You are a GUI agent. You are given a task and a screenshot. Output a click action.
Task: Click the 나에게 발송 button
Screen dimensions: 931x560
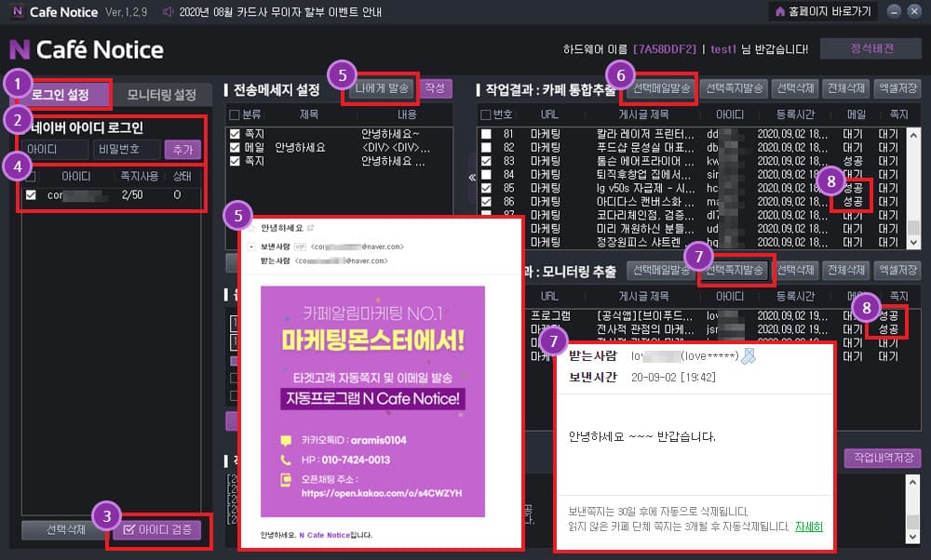point(381,88)
